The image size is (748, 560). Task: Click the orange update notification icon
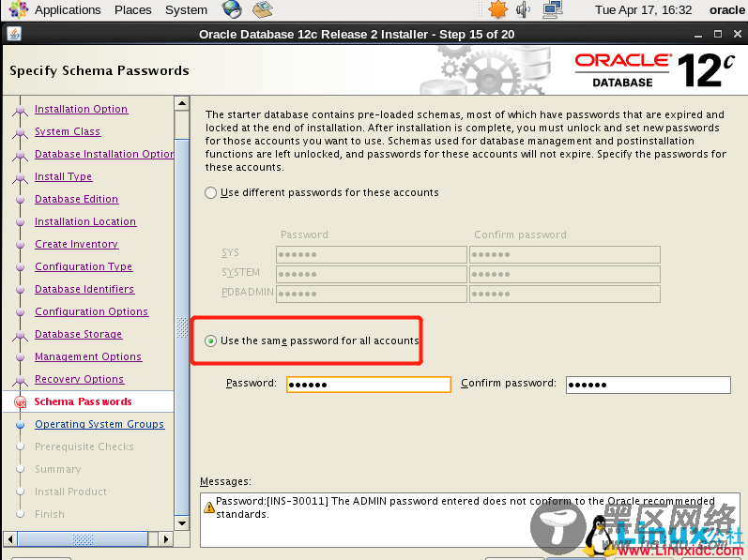(x=497, y=9)
